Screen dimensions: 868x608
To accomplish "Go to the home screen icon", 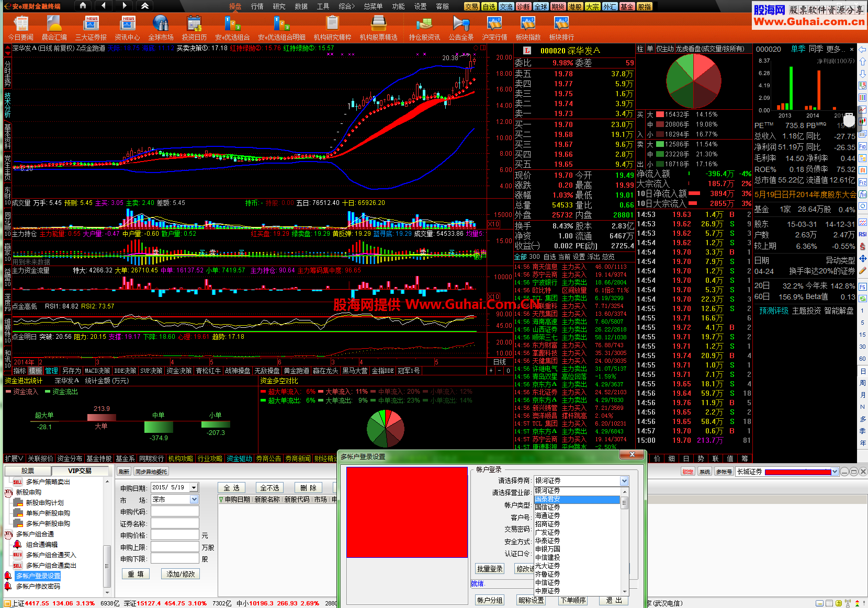I will (83, 6).
